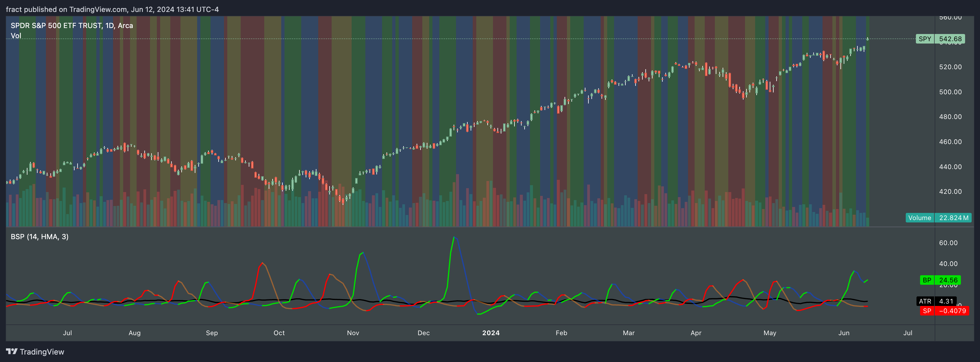Click the 500.00 price axis level
This screenshot has width=980, height=362.
coord(950,92)
